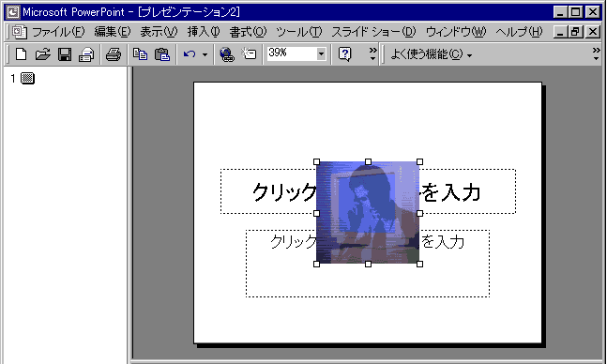The height and width of the screenshot is (364, 607).
Task: Click the Open folder icon
Action: [42, 54]
